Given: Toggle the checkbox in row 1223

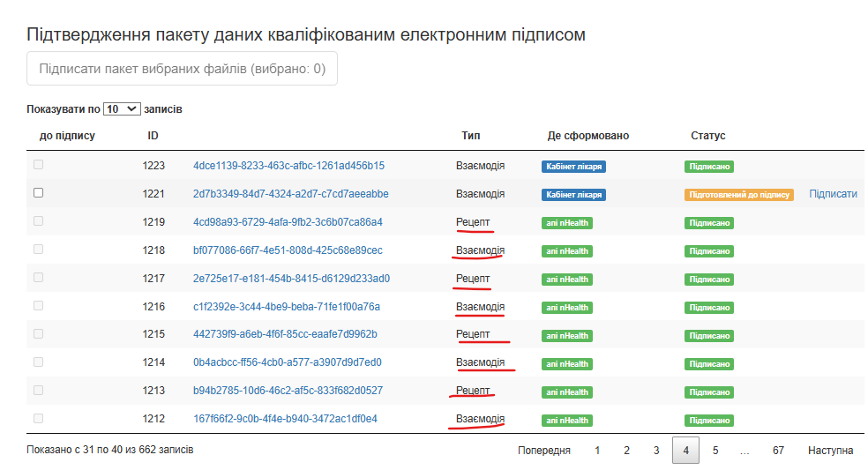Looking at the screenshot, I should (38, 165).
